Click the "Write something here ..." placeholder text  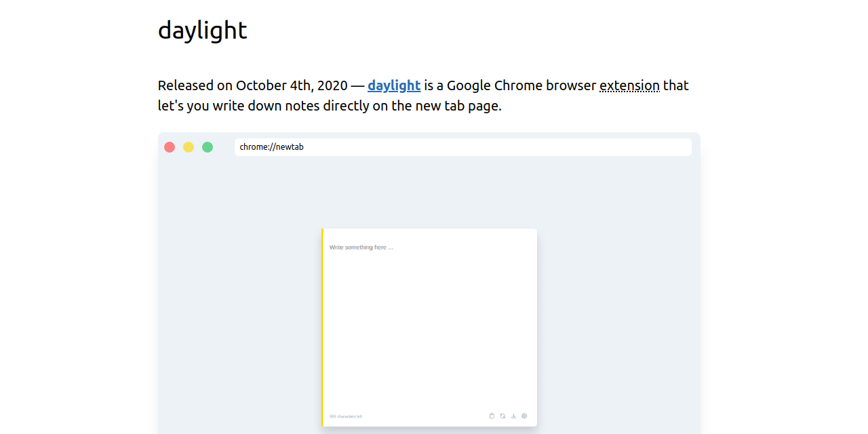[x=361, y=248]
